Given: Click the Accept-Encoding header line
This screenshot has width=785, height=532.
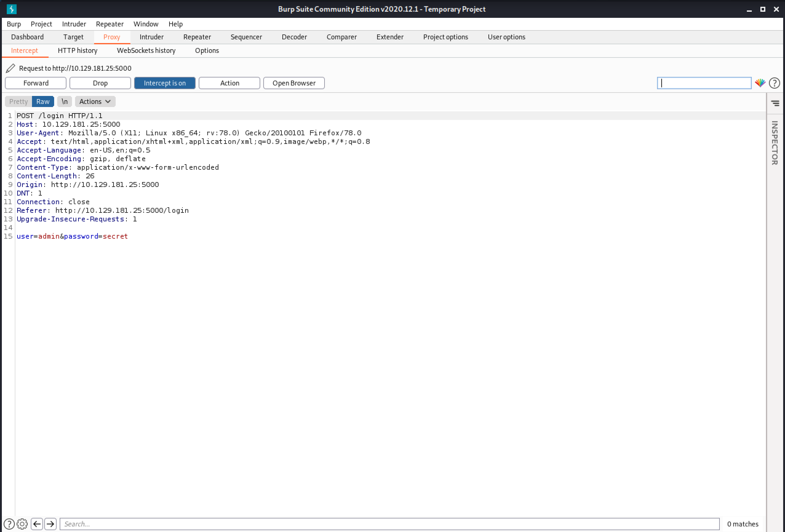Looking at the screenshot, I should coord(81,159).
